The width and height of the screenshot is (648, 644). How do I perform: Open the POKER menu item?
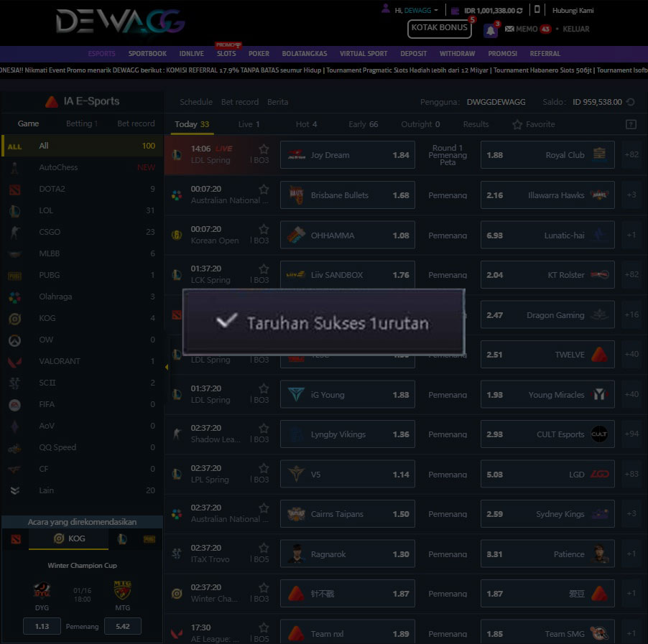(x=259, y=54)
